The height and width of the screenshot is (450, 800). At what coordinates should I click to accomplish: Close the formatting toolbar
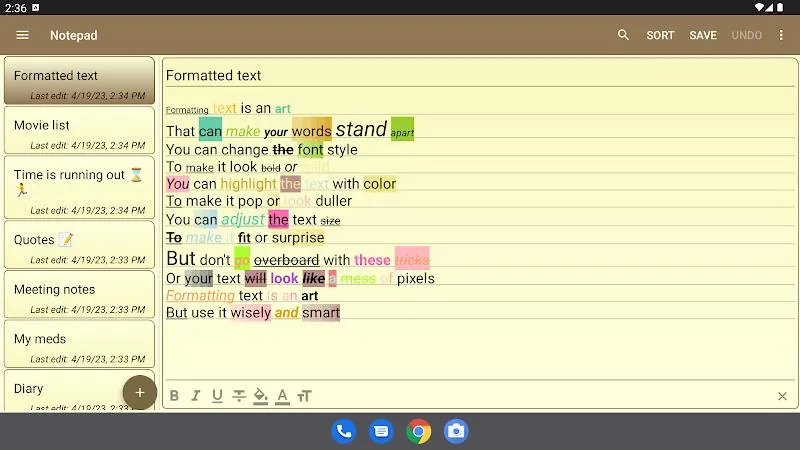[x=782, y=396]
